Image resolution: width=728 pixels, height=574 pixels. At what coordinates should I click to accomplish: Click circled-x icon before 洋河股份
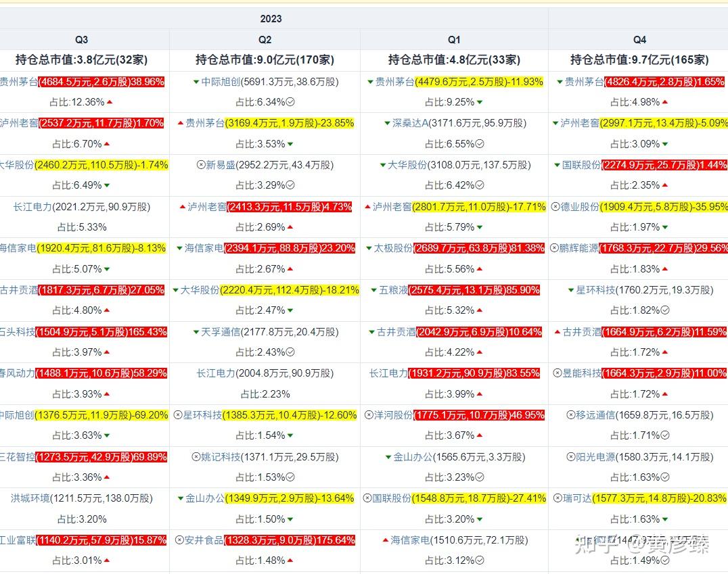click(369, 415)
